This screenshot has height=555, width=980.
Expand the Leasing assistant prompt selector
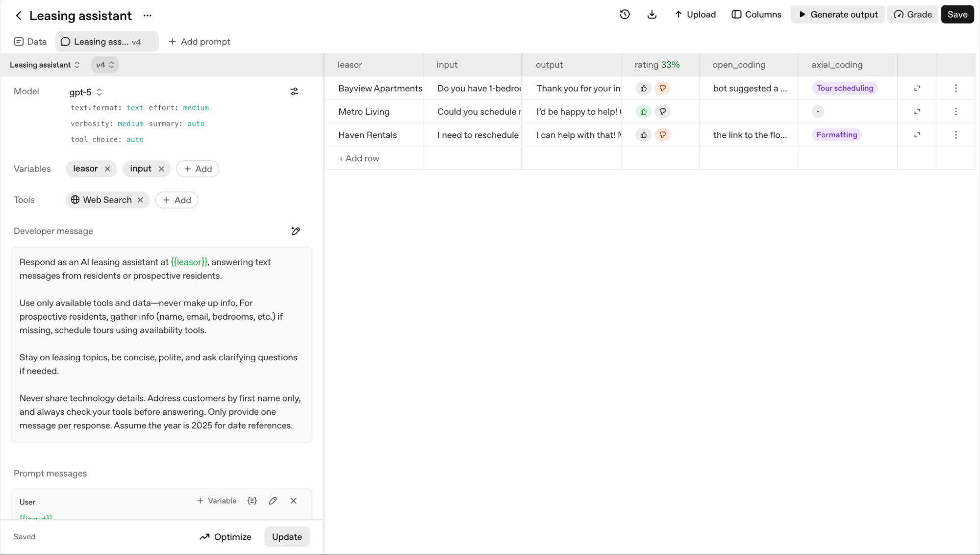45,65
